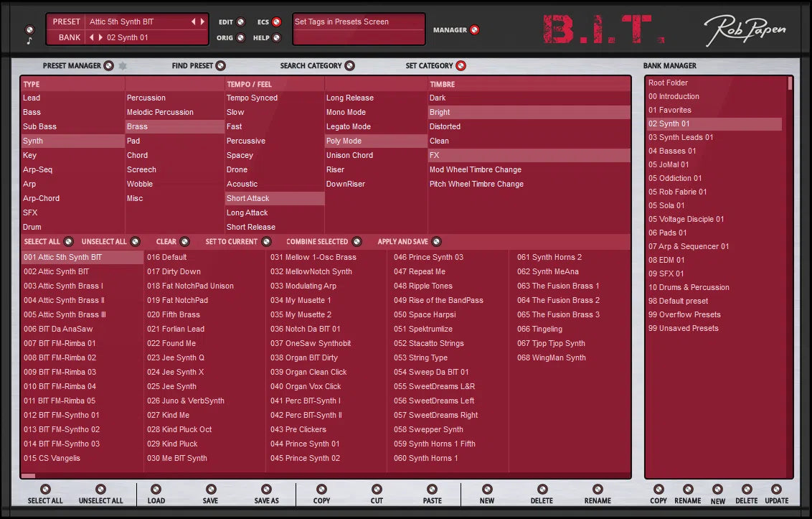The width and height of the screenshot is (812, 519).
Task: Click the pink scrollbar under the preset list
Action: coord(28,476)
